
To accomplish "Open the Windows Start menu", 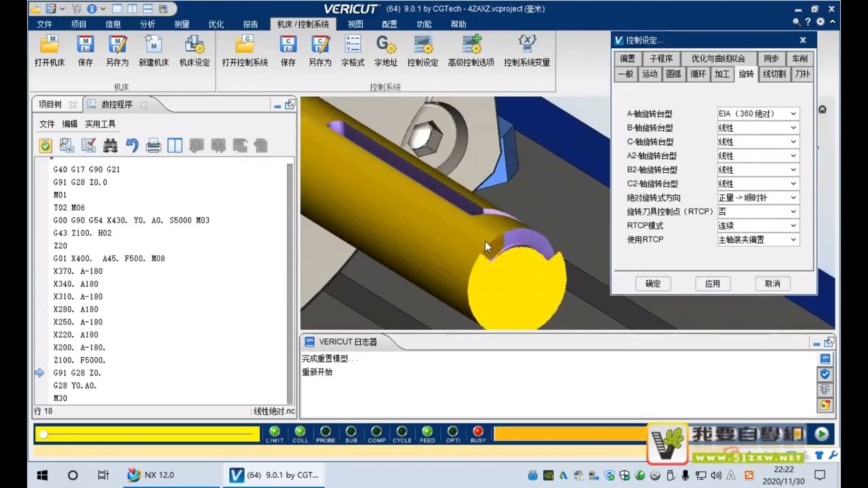I will point(42,475).
